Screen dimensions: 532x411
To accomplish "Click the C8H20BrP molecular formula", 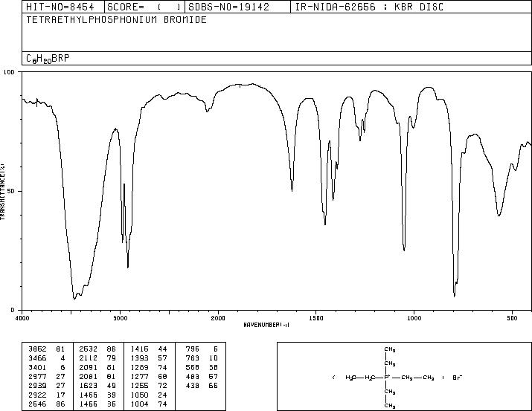I will (48, 59).
